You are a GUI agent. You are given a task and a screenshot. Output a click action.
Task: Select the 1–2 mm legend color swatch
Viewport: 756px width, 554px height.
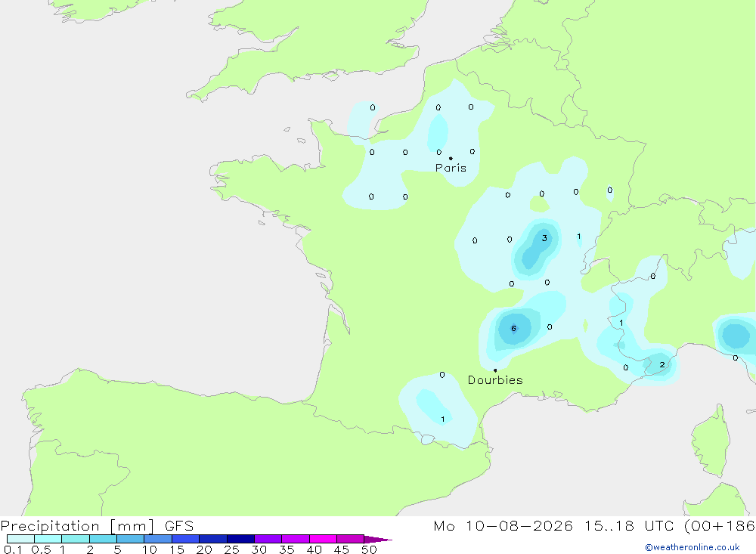tap(76, 539)
